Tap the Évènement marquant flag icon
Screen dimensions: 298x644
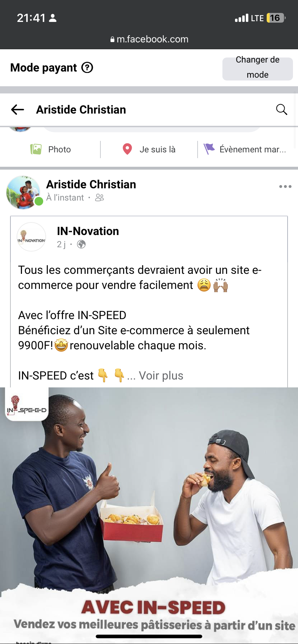(x=209, y=149)
